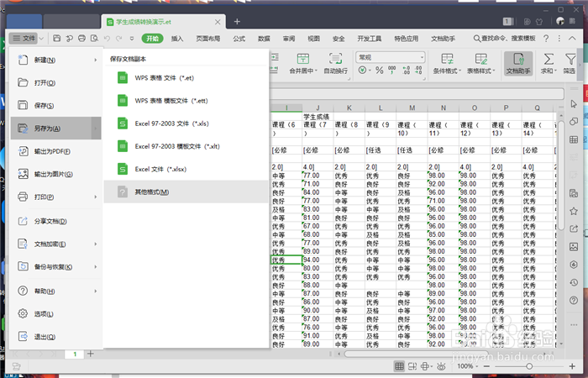Collapse the ribbon with the chevron
This screenshot has width=588, height=378.
572,39
